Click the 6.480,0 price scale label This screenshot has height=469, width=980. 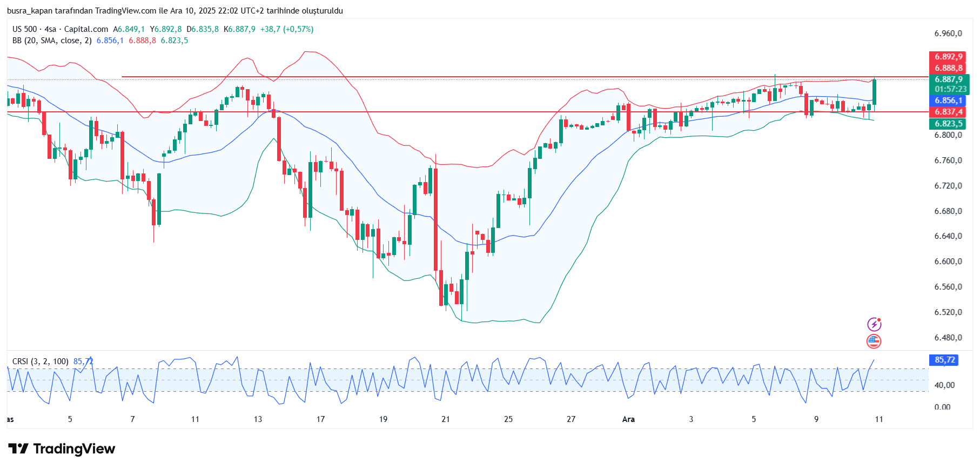click(948, 338)
